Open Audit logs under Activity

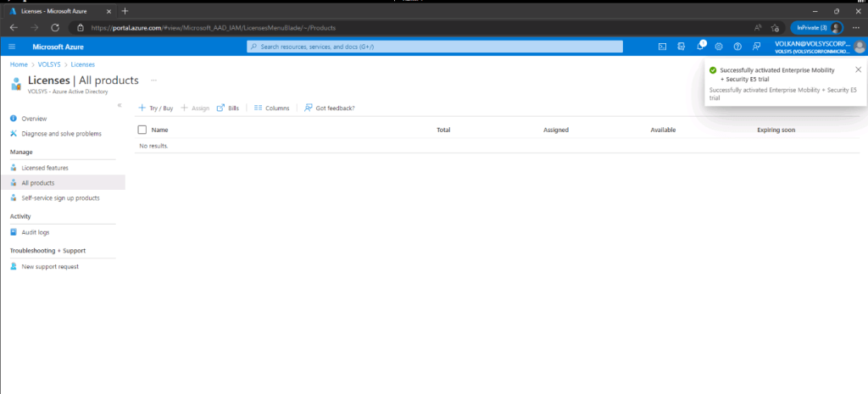[36, 232]
